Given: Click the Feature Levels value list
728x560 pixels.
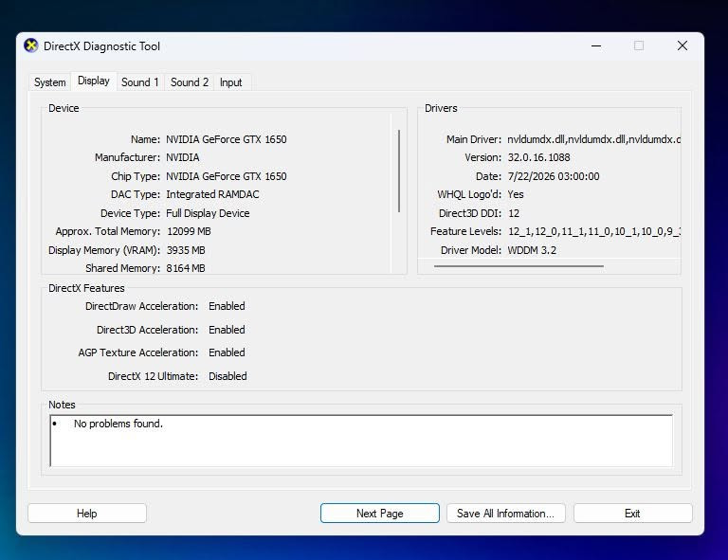Looking at the screenshot, I should click(594, 231).
